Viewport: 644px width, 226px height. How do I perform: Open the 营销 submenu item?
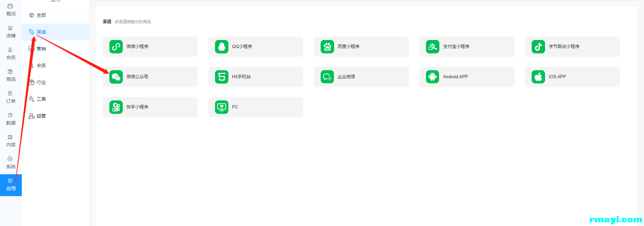point(55,49)
